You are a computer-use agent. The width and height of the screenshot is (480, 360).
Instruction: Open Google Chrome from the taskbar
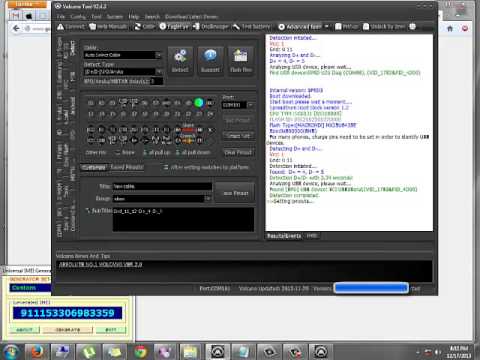pyautogui.click(x=140, y=352)
